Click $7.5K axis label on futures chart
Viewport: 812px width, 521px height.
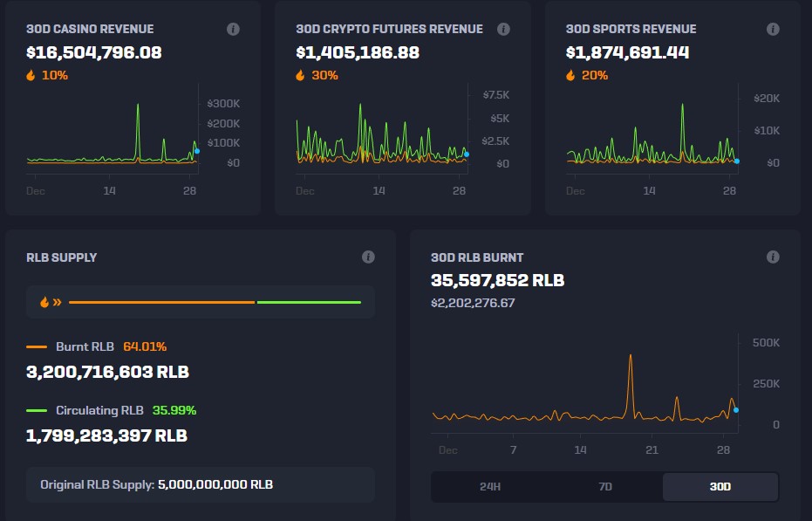496,95
